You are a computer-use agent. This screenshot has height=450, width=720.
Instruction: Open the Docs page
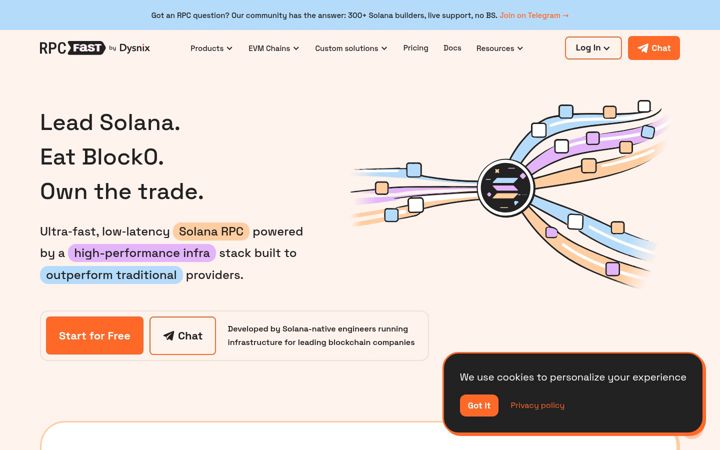tap(452, 48)
